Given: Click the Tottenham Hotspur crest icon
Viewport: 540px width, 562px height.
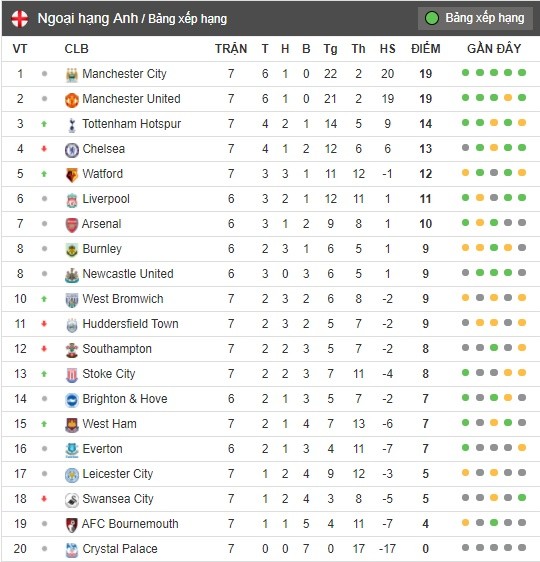Looking at the screenshot, I should [72, 125].
